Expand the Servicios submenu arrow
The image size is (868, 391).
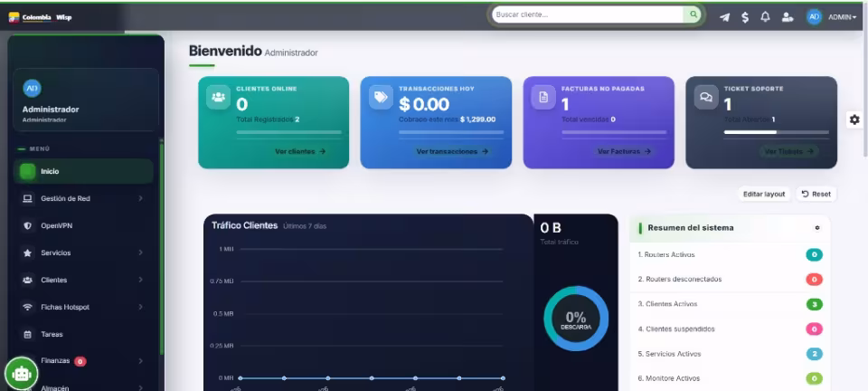point(141,253)
